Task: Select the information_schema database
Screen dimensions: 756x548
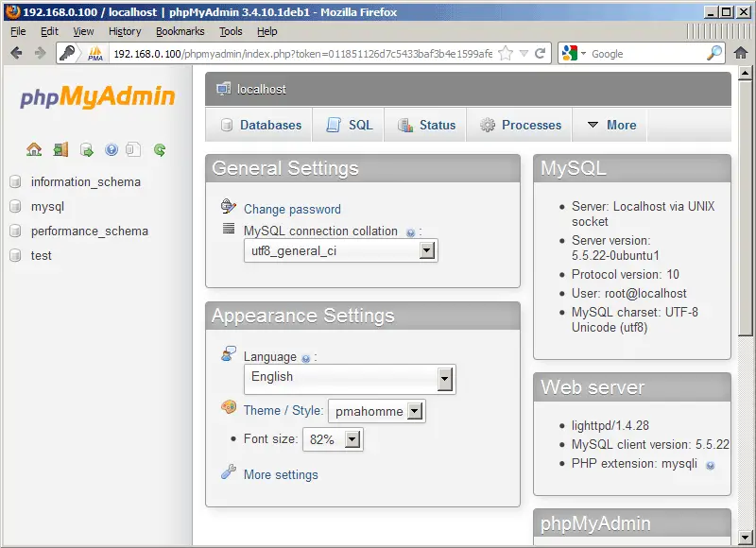Action: coord(86,181)
